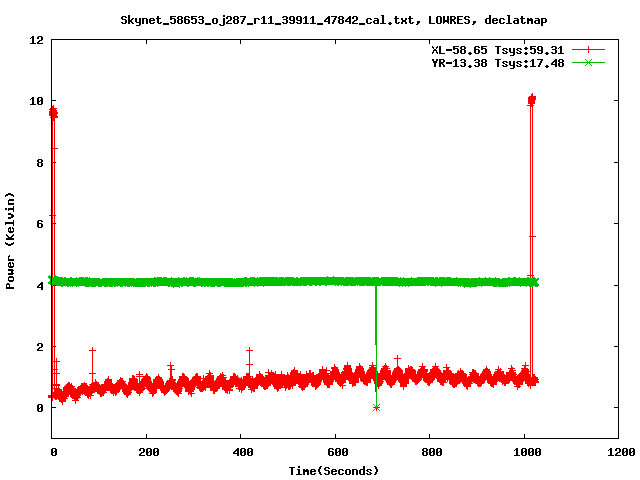Screen dimensions: 640x480
Task: Click the green data point at zero power
Action: 376,407
